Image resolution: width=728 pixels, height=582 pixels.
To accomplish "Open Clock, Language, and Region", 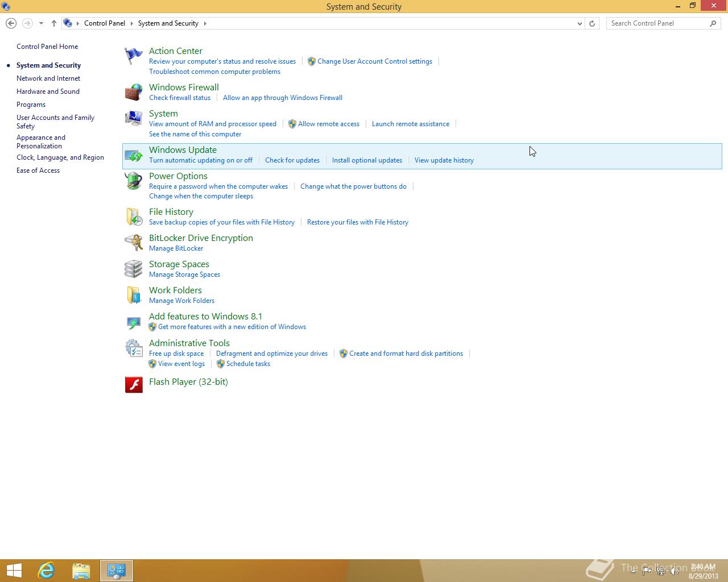I will coord(60,157).
